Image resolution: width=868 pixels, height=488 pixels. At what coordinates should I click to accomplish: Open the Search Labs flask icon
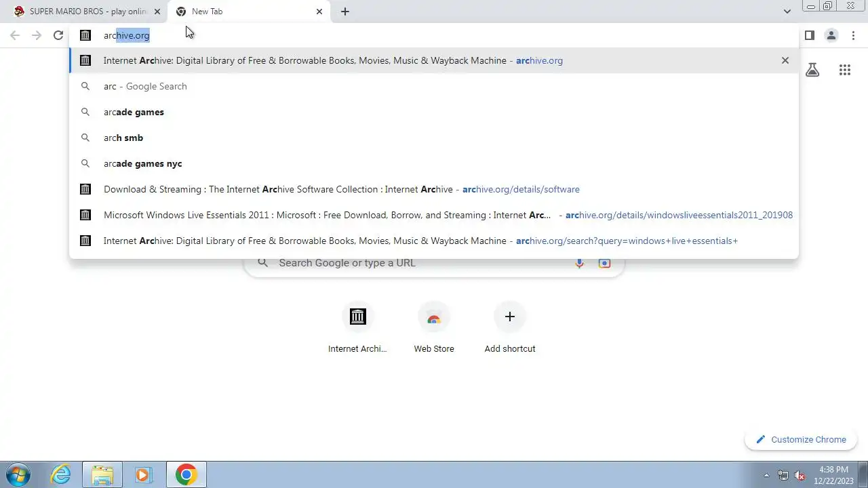pos(812,70)
